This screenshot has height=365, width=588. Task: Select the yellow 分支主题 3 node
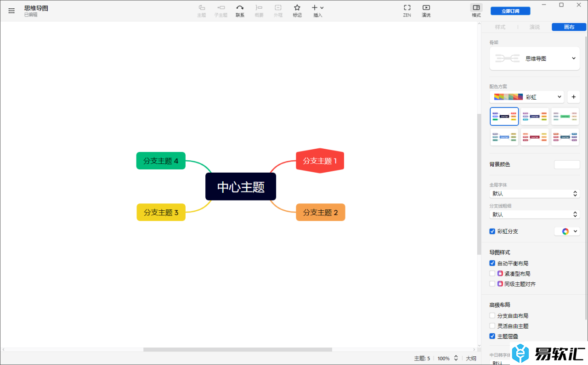(161, 212)
